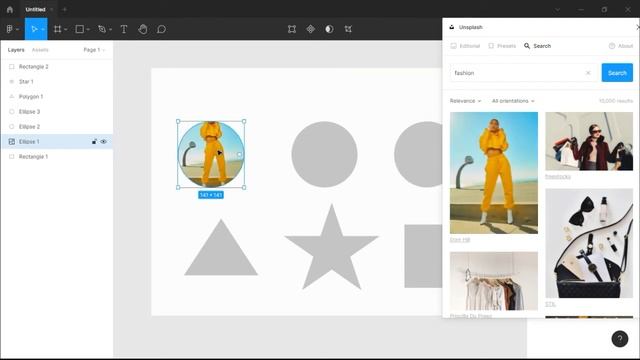Open shape tools dropdown arrow
The width and height of the screenshot is (640, 360).
[x=88, y=29]
